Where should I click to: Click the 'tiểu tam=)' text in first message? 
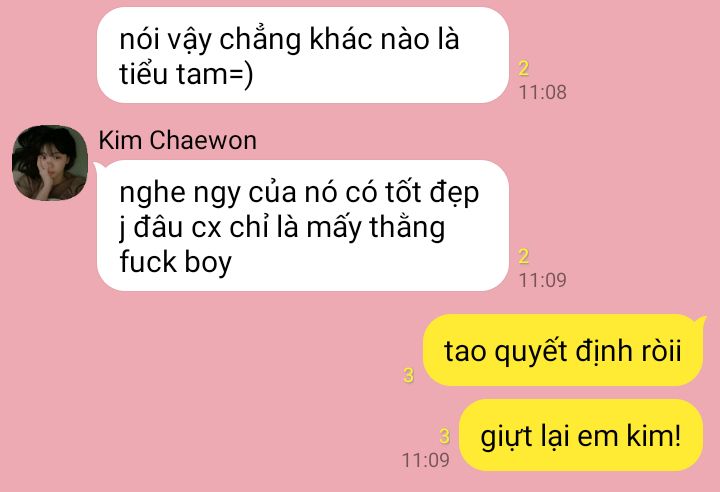[x=186, y=74]
